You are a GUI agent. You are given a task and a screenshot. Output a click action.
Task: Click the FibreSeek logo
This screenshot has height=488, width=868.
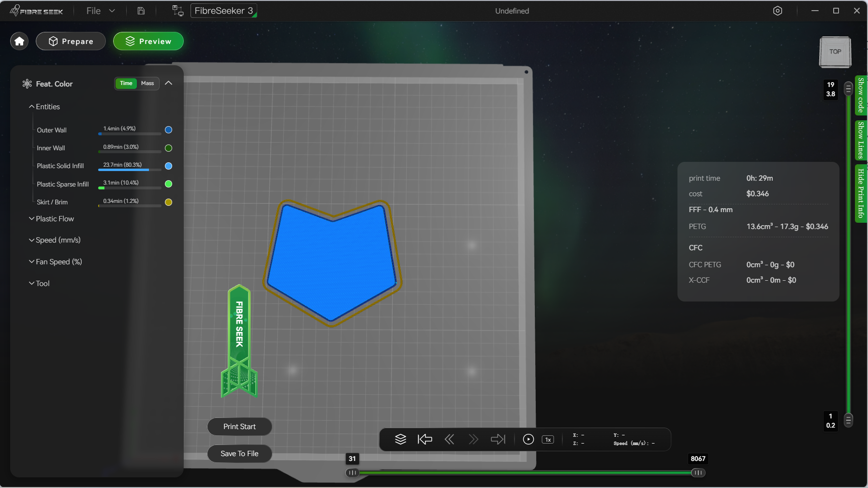coord(36,11)
